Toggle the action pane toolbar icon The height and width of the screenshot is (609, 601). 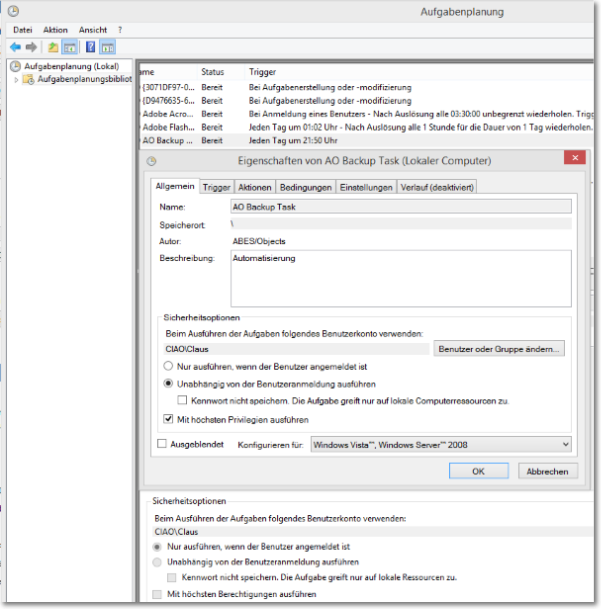108,47
